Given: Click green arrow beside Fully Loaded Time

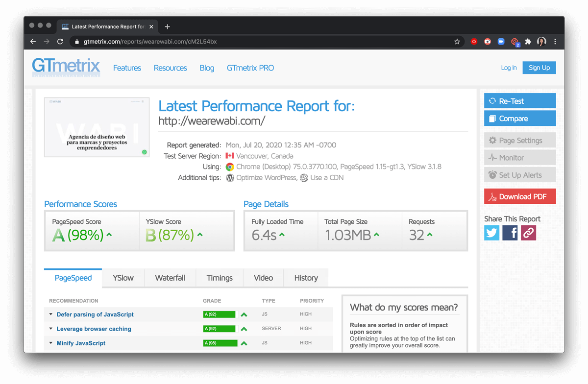Looking at the screenshot, I should [282, 235].
